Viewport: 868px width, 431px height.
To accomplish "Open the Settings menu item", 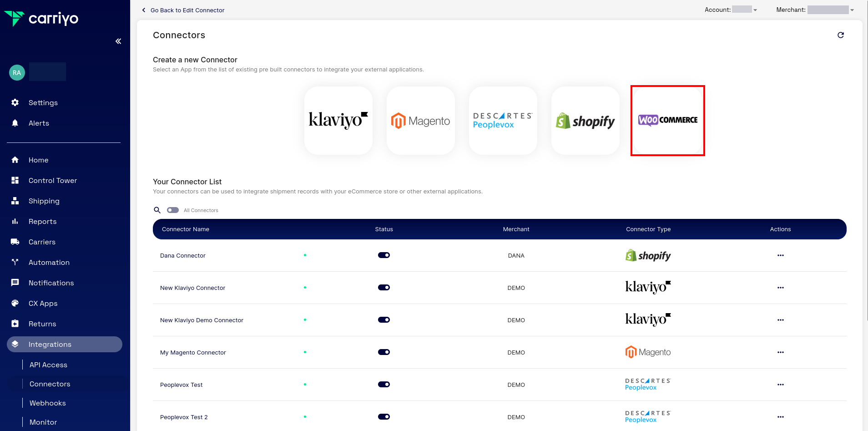I will coord(43,102).
